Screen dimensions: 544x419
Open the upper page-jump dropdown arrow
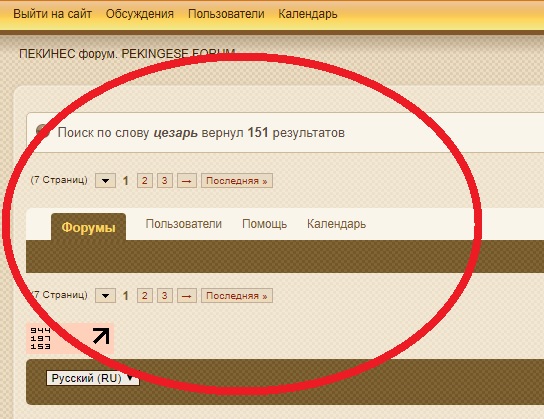[x=105, y=181]
